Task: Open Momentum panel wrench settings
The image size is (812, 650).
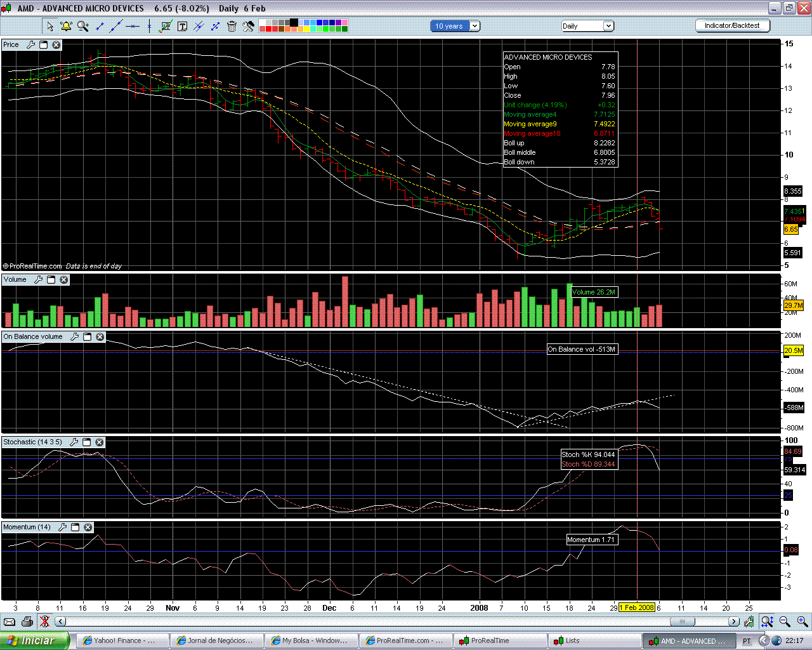Action: click(62, 527)
